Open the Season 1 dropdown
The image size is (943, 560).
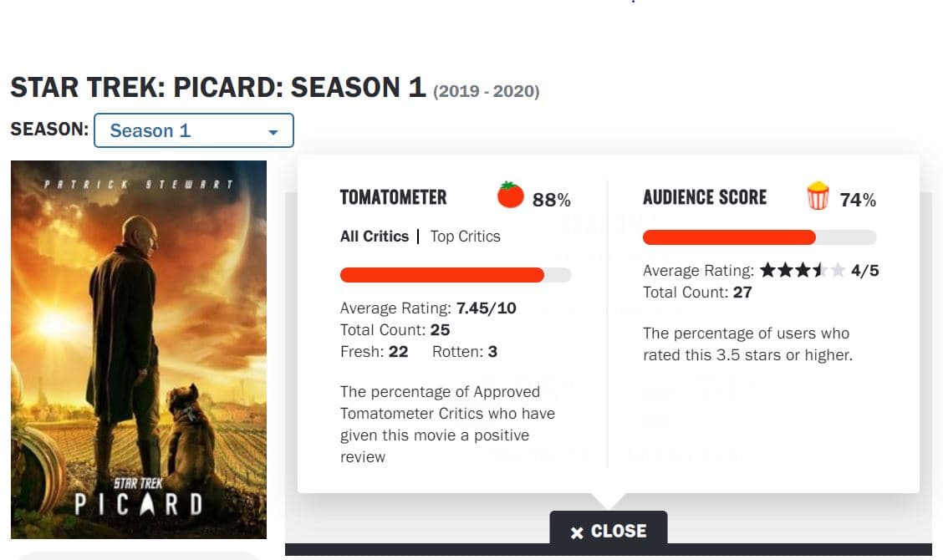pyautogui.click(x=194, y=130)
